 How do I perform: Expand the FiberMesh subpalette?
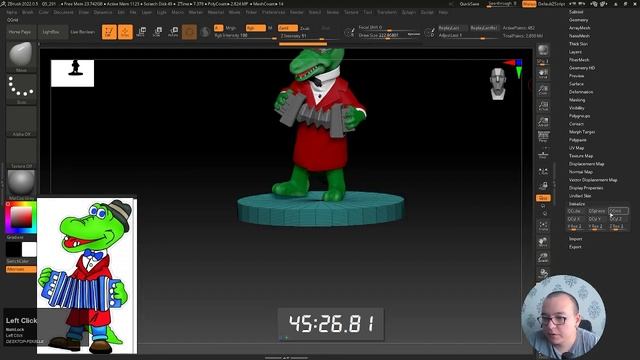(x=579, y=60)
